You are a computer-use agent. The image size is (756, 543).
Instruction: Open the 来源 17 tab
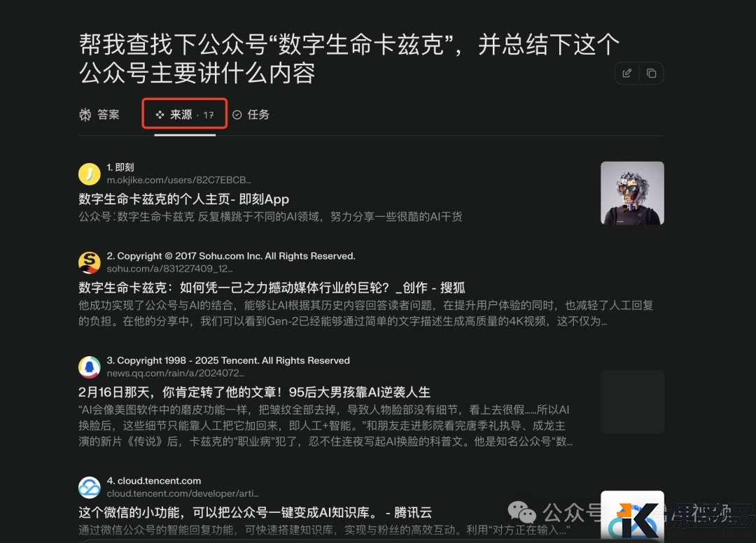coord(185,115)
